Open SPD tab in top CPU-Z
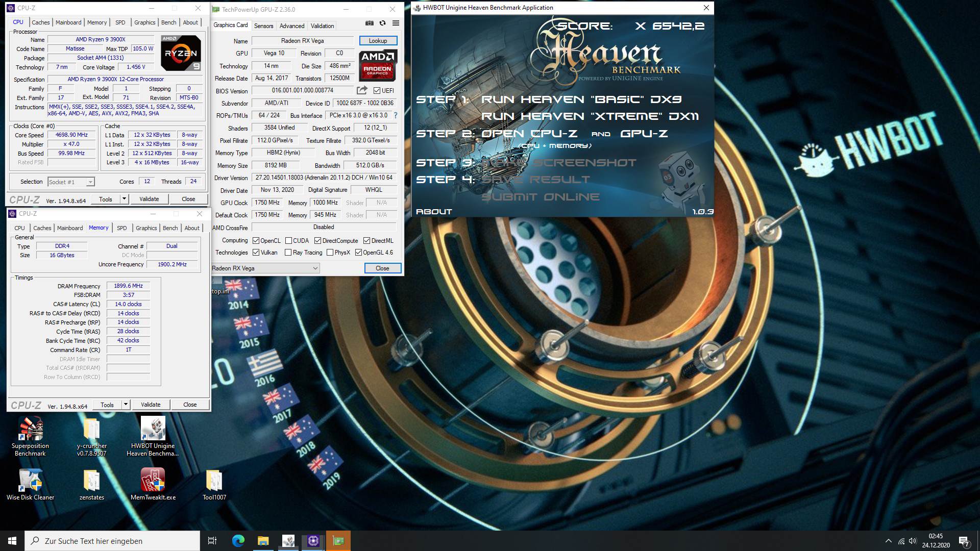The height and width of the screenshot is (551, 980). tap(120, 22)
